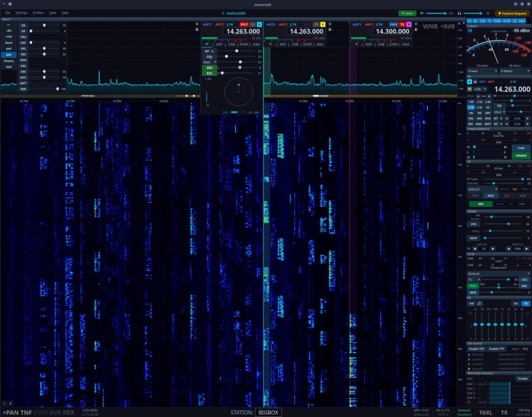This screenshot has width=532, height=417.
Task: Click the magenta B slice letter badge
Action: (408, 24)
